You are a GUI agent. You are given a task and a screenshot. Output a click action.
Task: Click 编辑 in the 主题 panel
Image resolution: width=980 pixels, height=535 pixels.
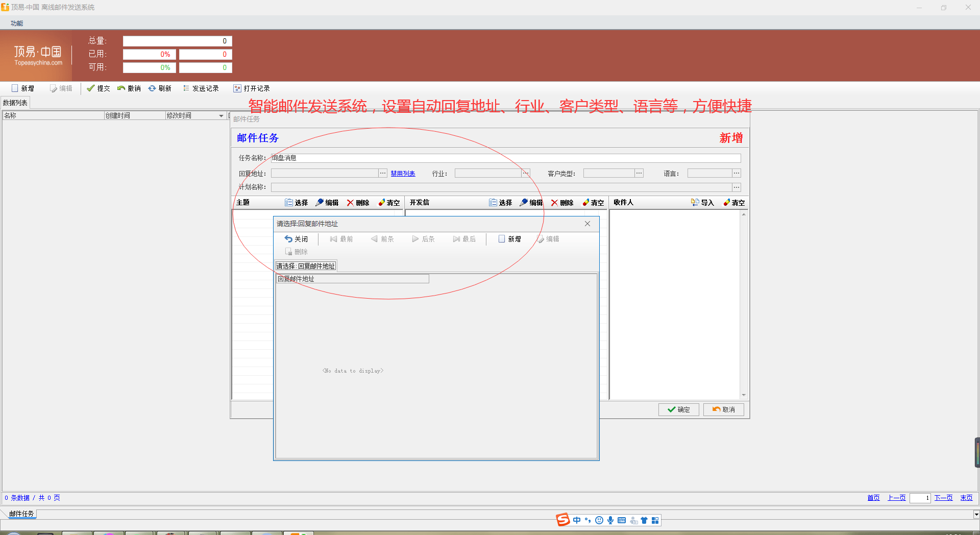(327, 203)
